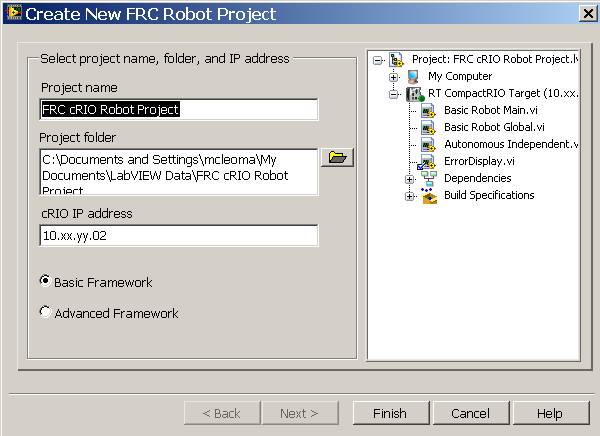The image size is (600, 436).
Task: Expand the Dependencies tree node
Action: 409,179
